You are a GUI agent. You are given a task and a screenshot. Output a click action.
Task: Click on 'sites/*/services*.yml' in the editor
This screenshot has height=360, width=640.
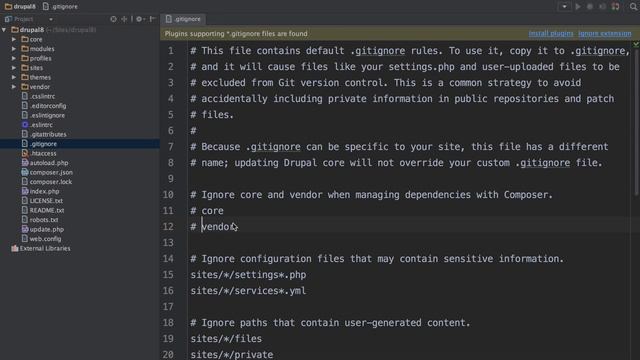(248, 291)
